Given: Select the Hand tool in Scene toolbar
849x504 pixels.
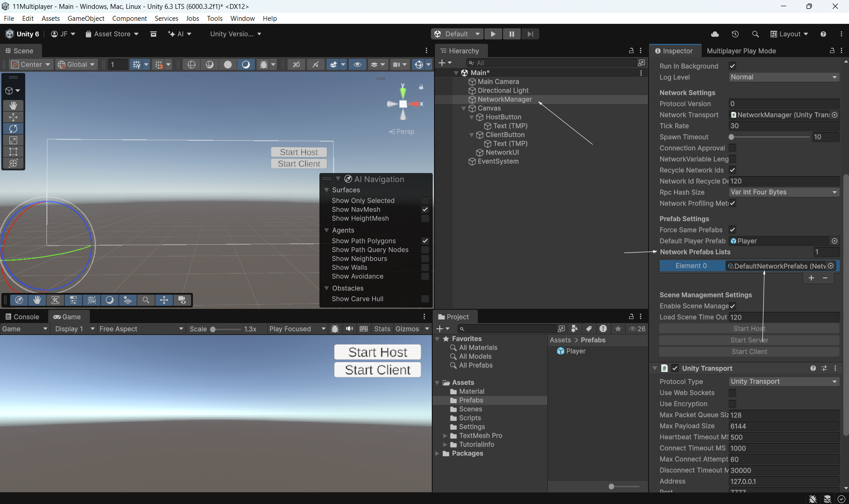Looking at the screenshot, I should pos(13,105).
